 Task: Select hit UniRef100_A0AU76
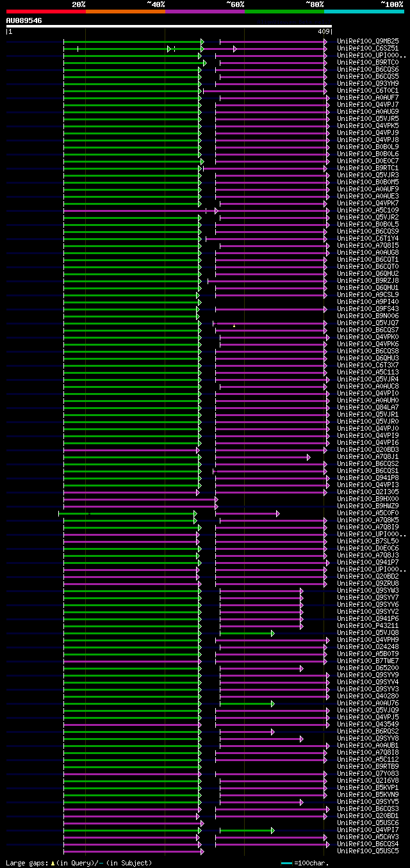(368, 703)
